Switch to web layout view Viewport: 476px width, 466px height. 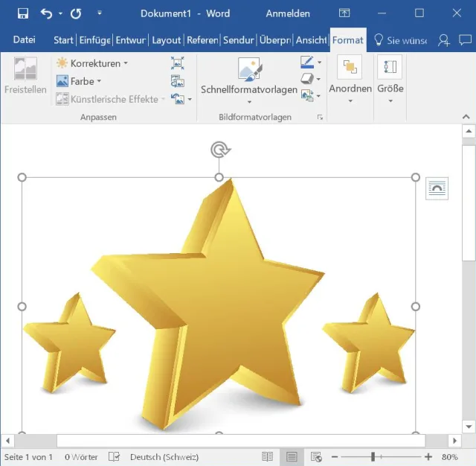click(316, 456)
